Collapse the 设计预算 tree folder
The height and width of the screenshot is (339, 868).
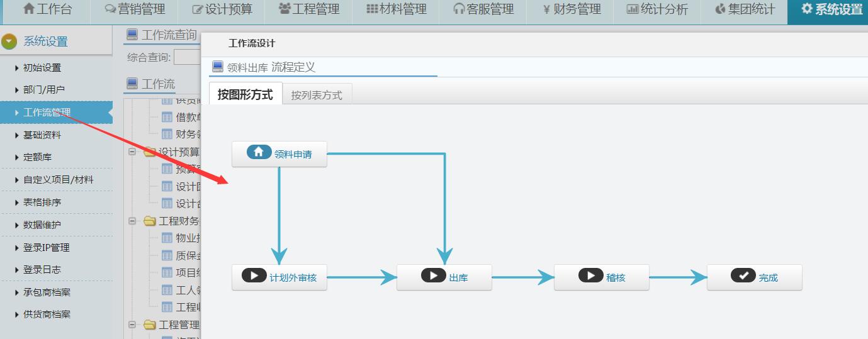(133, 152)
